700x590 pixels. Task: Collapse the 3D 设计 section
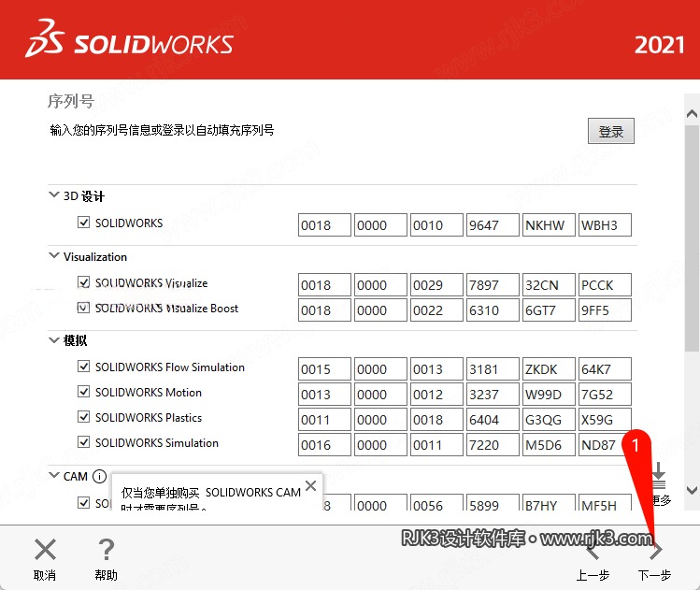[53, 194]
